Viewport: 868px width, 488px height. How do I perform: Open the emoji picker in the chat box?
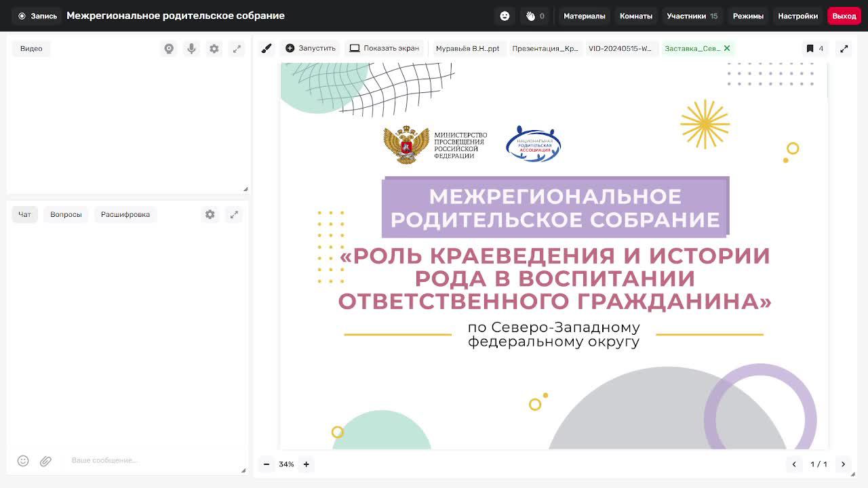tap(23, 461)
